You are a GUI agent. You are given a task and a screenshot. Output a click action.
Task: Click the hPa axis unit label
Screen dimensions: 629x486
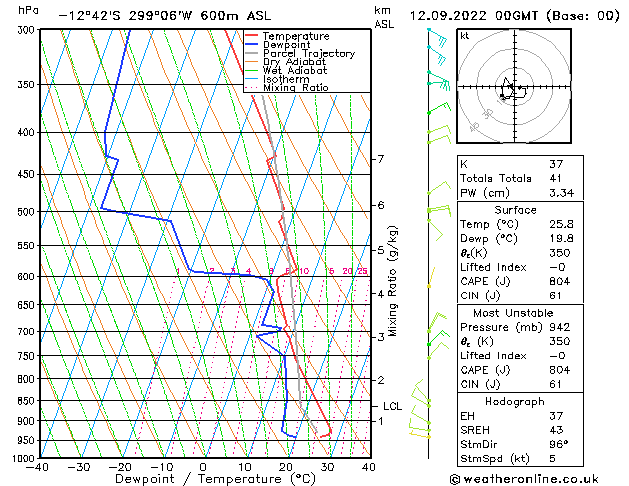(x=28, y=10)
